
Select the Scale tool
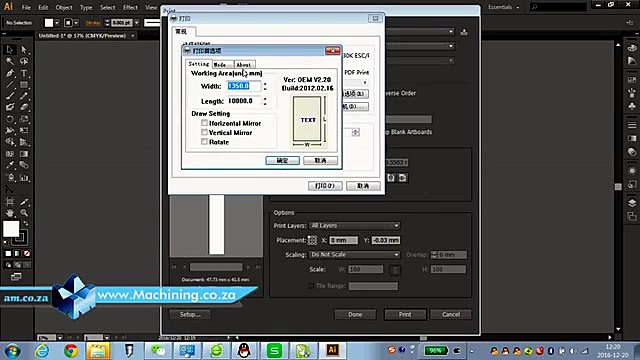tap(24, 119)
